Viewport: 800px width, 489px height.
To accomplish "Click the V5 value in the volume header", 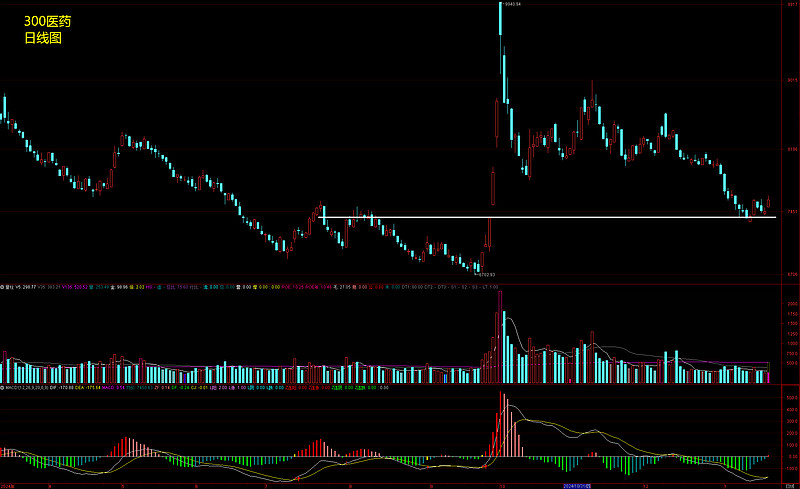I will click(28, 286).
